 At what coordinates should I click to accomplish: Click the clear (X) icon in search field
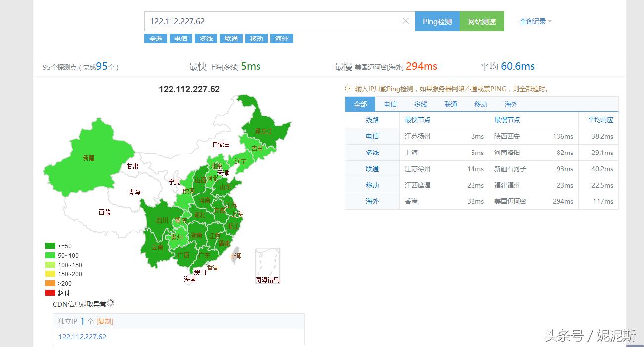point(406,21)
